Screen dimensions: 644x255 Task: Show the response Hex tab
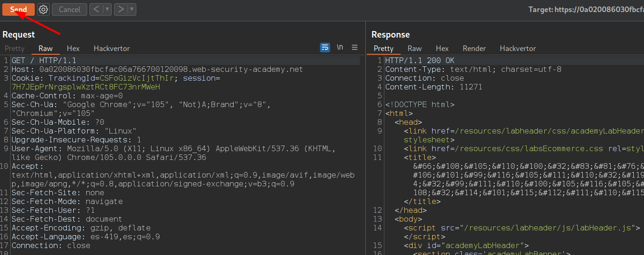coord(442,48)
